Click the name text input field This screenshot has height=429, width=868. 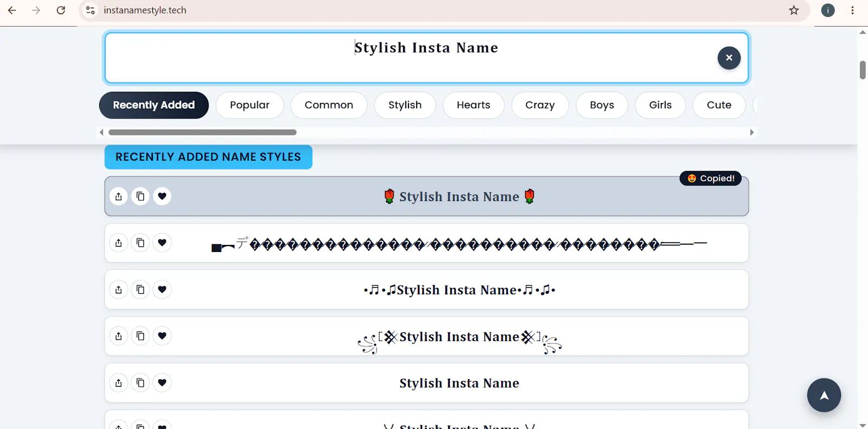coord(426,58)
